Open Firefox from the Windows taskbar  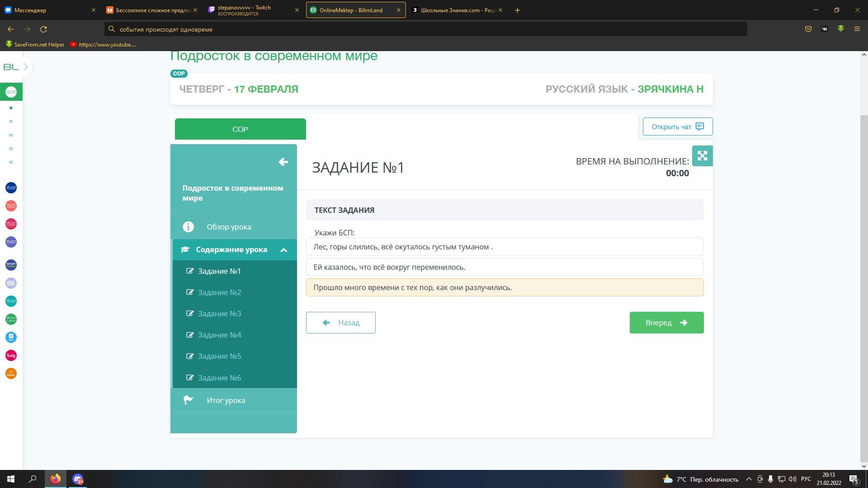coord(56,479)
